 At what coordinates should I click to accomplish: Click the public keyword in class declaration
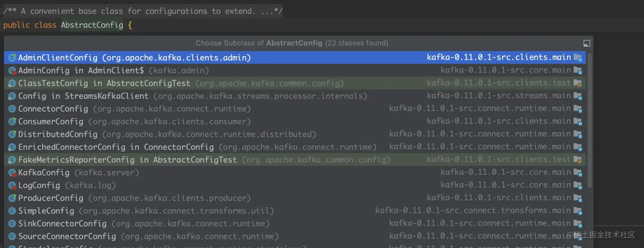click(17, 25)
